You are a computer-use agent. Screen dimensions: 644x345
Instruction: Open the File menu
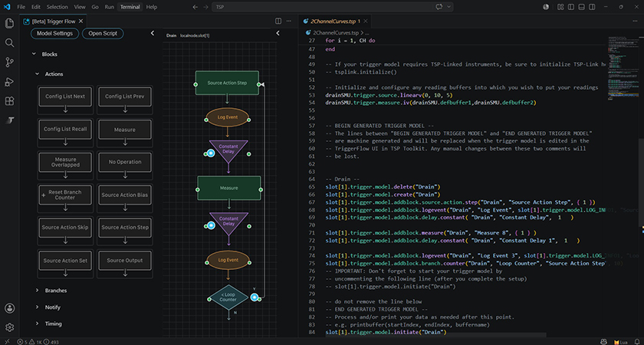coord(21,7)
